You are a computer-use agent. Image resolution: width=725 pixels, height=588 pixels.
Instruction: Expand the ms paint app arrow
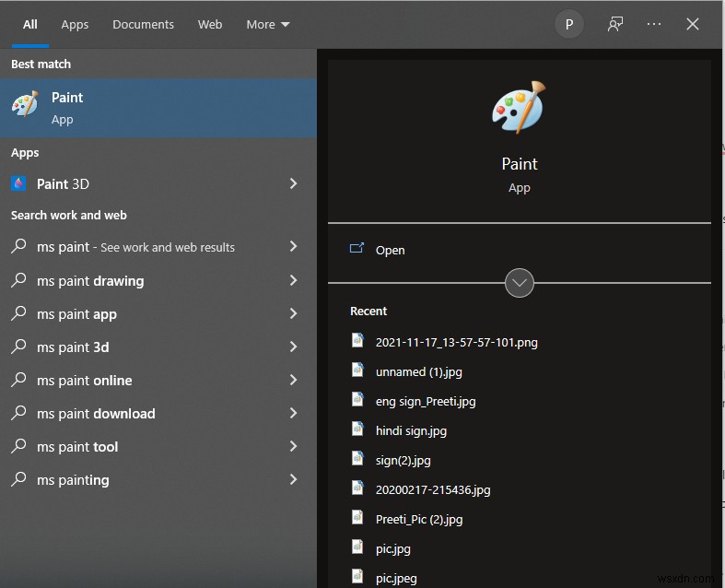tap(293, 313)
